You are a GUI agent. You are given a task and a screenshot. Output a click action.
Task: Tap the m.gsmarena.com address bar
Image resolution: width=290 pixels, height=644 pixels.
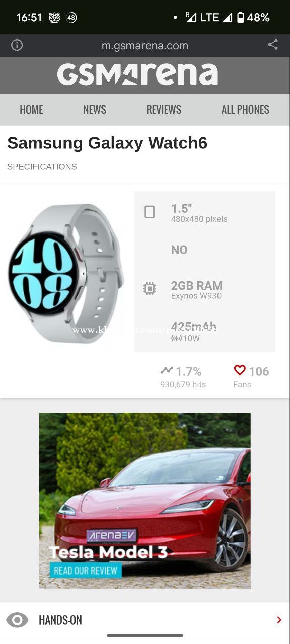145,46
